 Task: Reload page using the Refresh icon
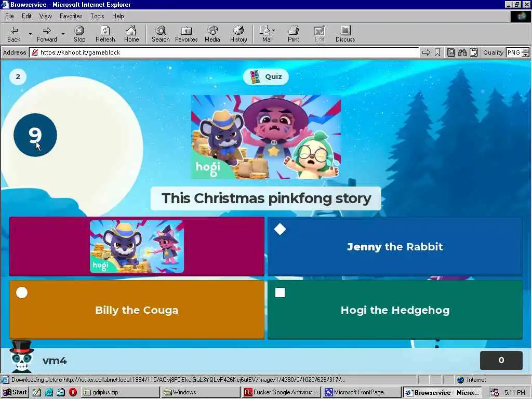105,34
